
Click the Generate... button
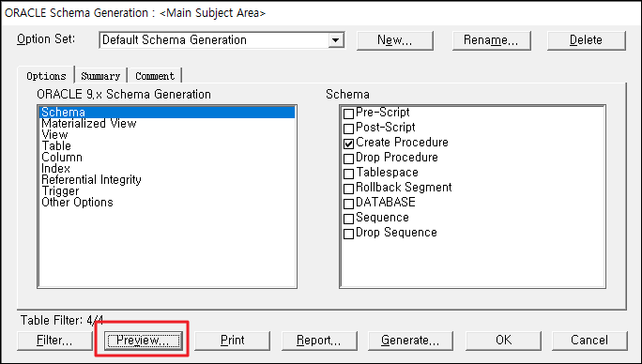(410, 341)
